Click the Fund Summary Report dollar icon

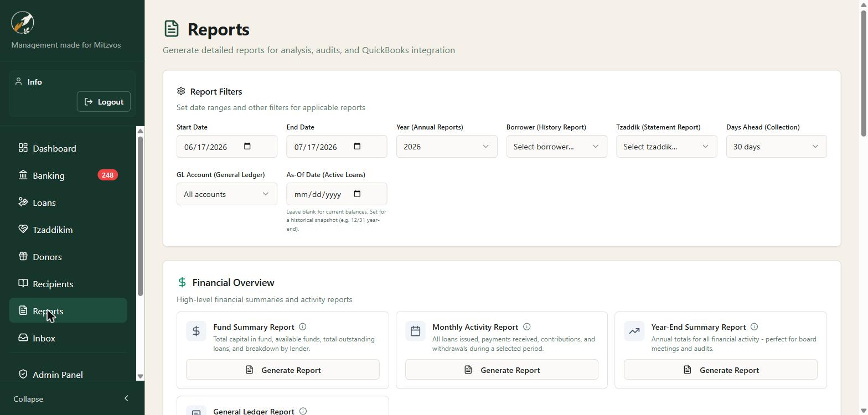click(196, 331)
